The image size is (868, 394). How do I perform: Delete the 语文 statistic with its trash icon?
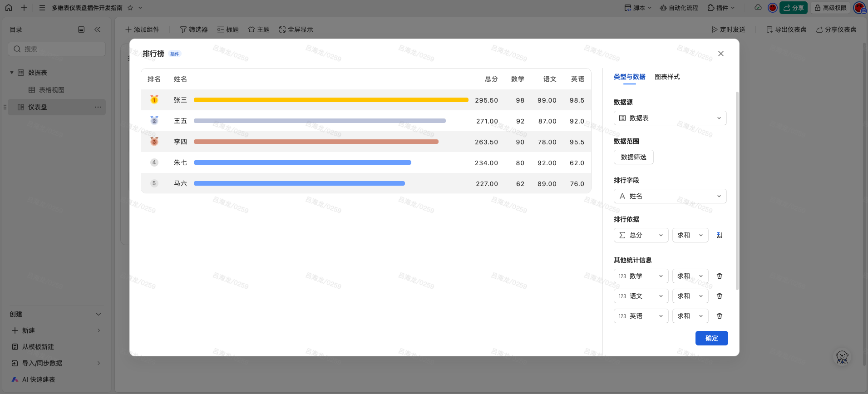[720, 296]
